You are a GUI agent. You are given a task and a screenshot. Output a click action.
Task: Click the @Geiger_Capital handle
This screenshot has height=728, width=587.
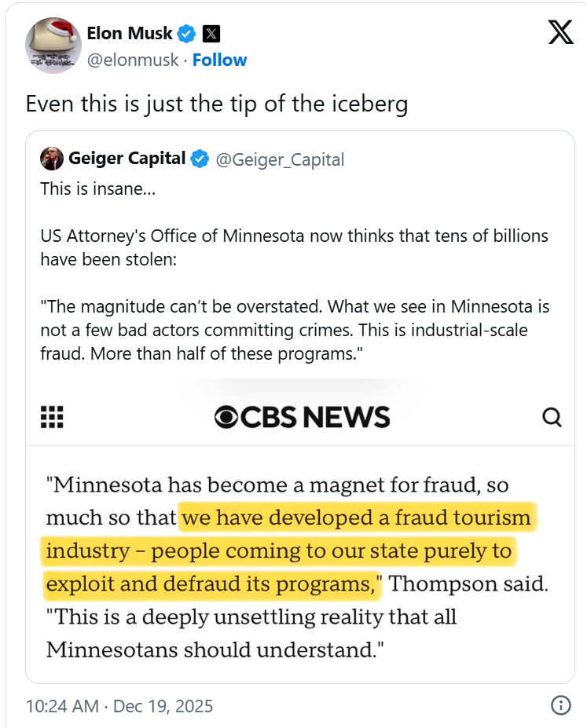(x=280, y=159)
